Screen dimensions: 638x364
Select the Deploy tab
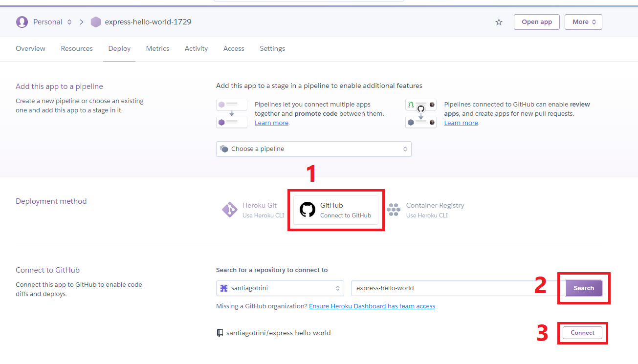[x=119, y=48]
